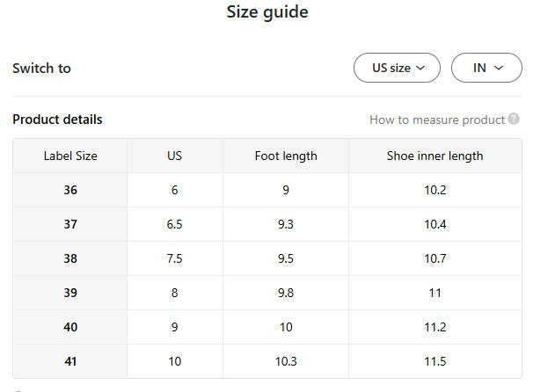Click the US size 6.5 cell
This screenshot has width=533, height=392.
[174, 224]
